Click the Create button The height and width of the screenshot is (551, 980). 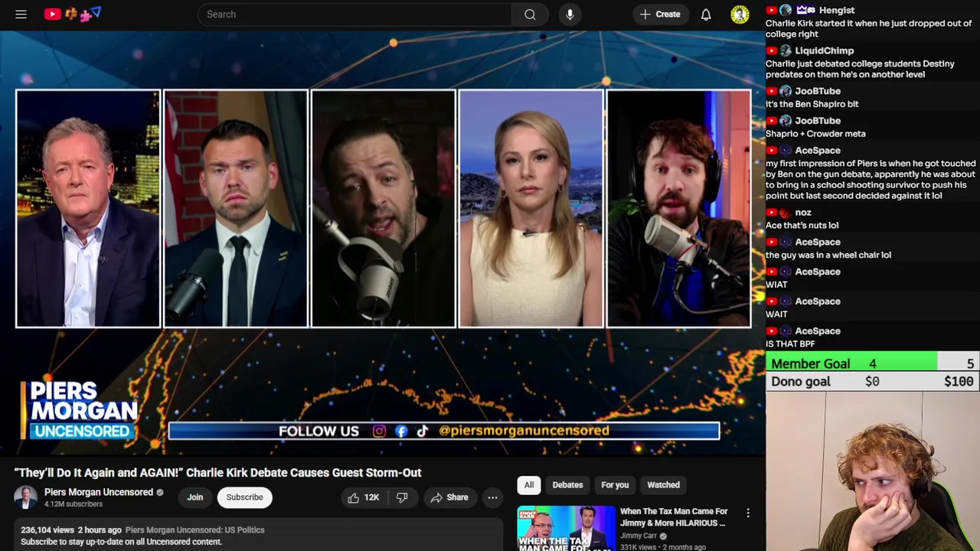(x=660, y=14)
